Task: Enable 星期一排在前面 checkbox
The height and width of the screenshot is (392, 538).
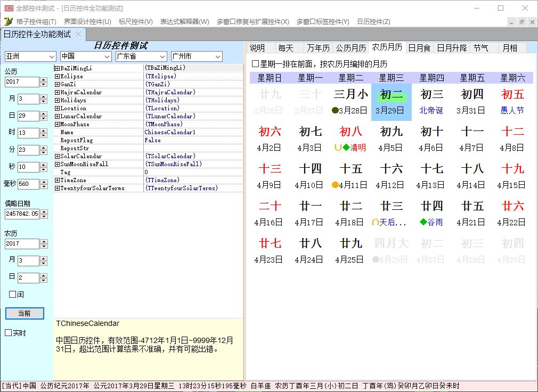Action: 255,64
